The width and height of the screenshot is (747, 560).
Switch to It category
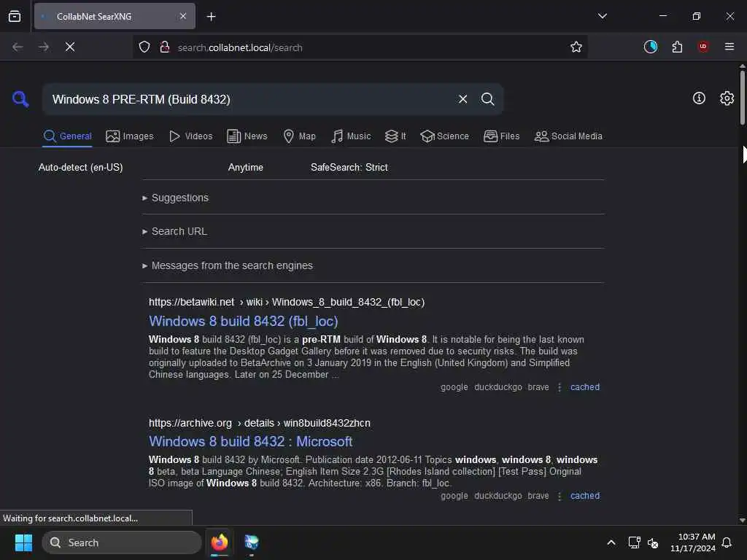pyautogui.click(x=395, y=136)
